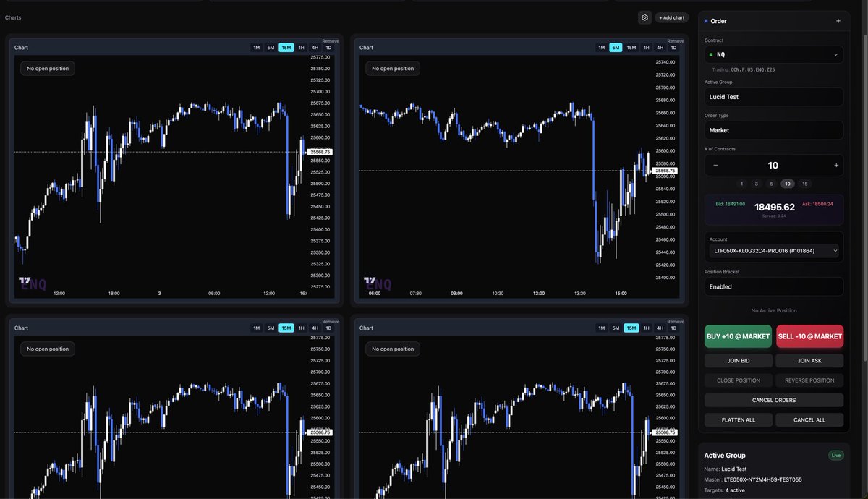This screenshot has height=499, width=868.
Task: Click Master LTE050X-NY2M4H59-TEST055 text
Action: point(753,479)
